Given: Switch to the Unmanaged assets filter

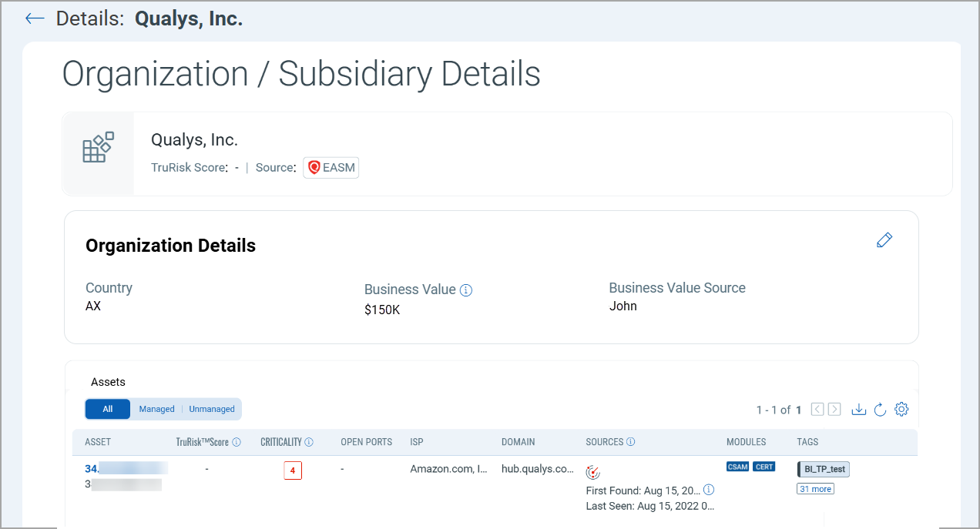Looking at the screenshot, I should pos(212,409).
